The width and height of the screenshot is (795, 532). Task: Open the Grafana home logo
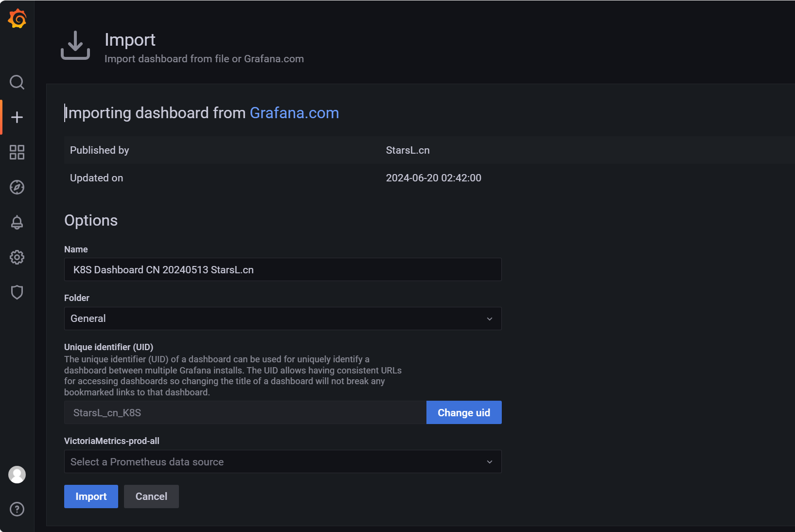click(x=17, y=18)
